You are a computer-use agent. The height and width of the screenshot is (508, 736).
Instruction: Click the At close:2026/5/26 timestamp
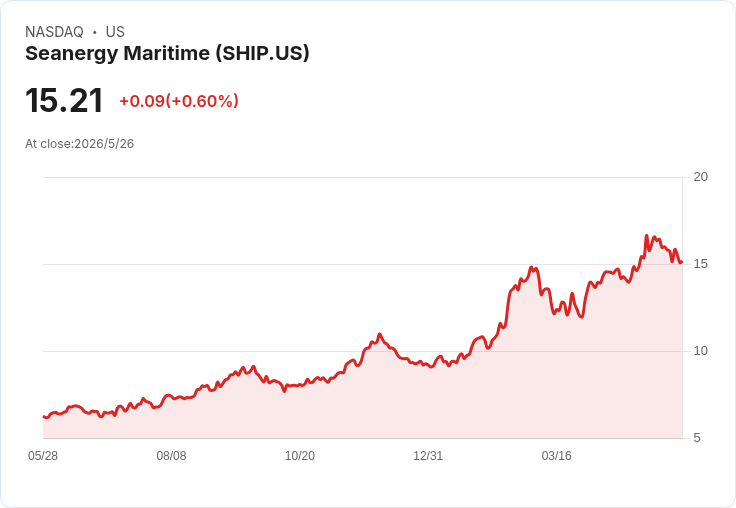click(79, 144)
